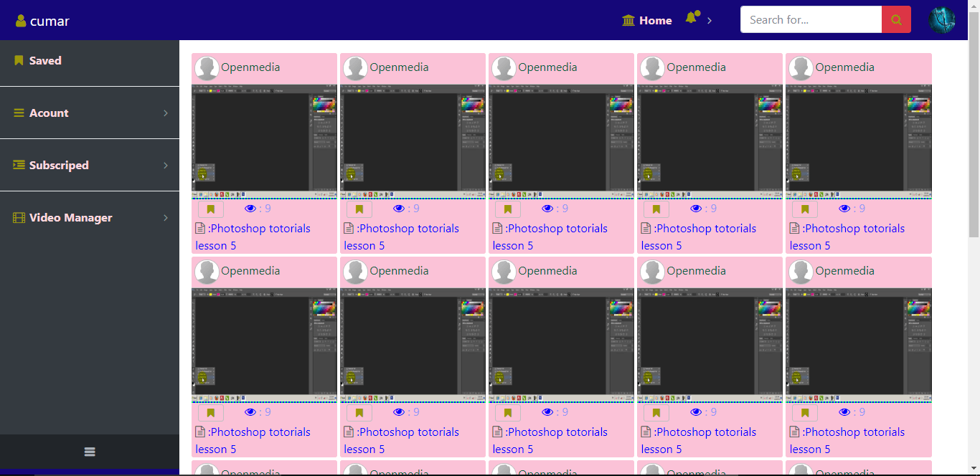Click bookmark icon on second row's fifth card
The image size is (980, 476).
[805, 413]
